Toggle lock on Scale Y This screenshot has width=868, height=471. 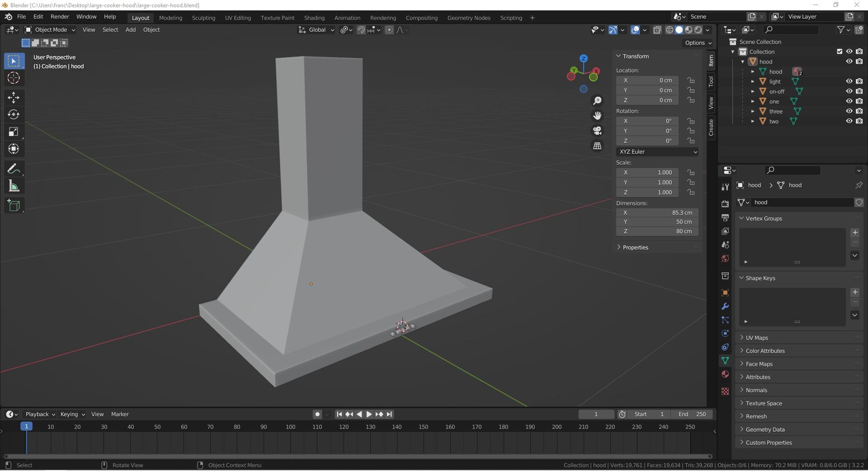tap(691, 182)
